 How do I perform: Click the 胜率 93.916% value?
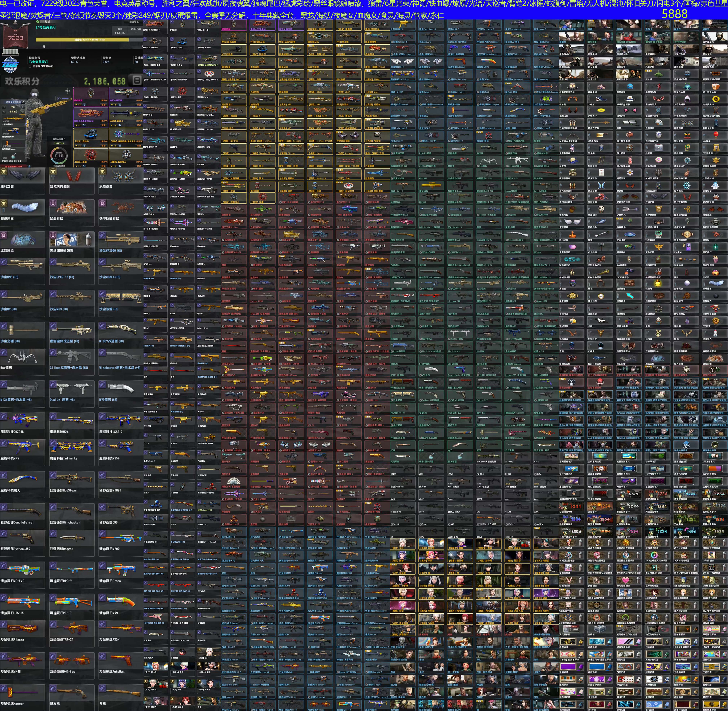point(120,33)
